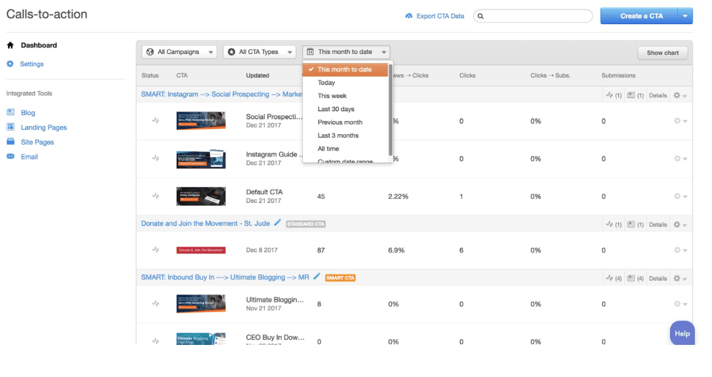The image size is (712, 377).
Task: Sort by the Updated column header
Action: click(257, 75)
